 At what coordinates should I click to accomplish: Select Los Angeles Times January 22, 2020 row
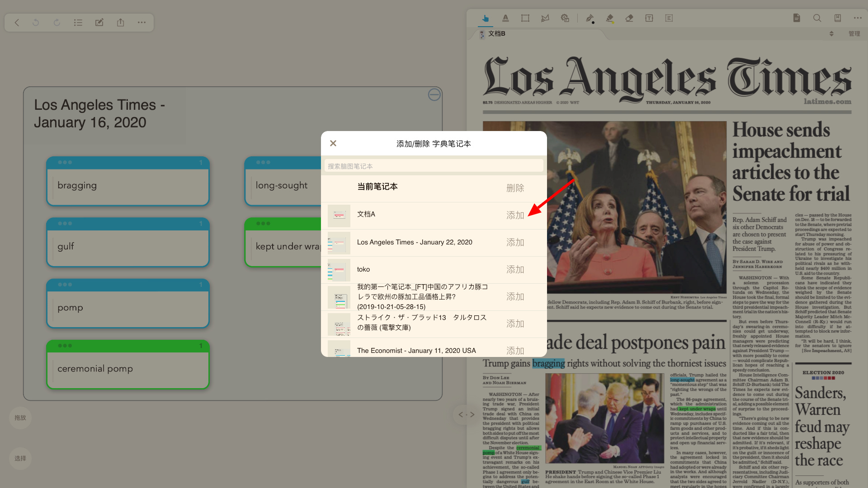(x=434, y=243)
